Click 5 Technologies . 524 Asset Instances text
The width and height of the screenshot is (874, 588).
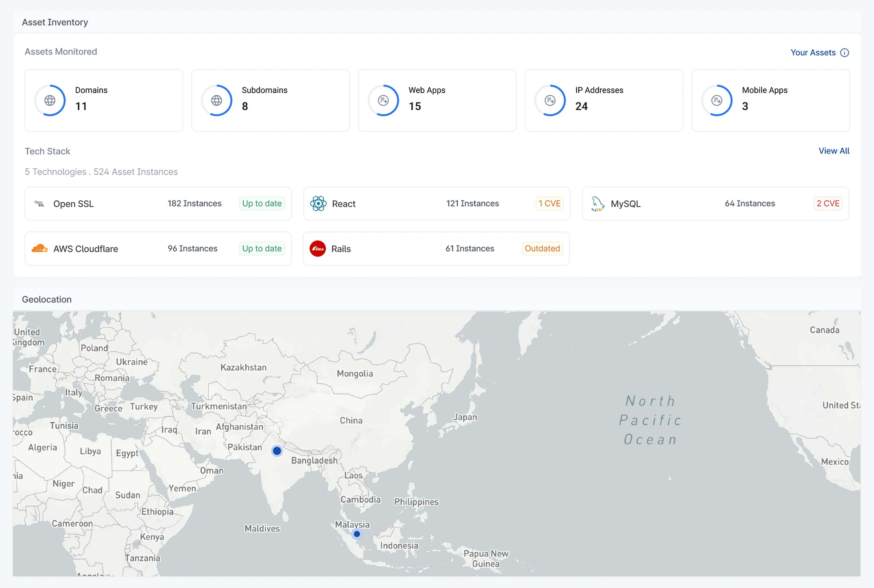[101, 172]
